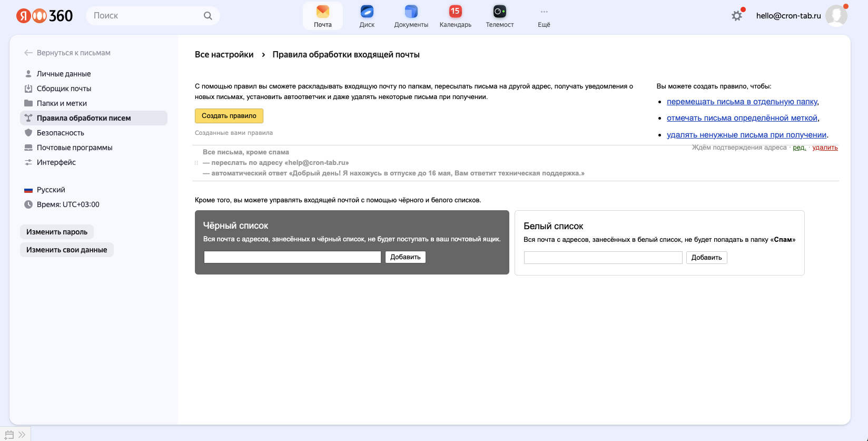Image resolution: width=868 pixels, height=441 pixels.
Task: Click the Интерфейс sliders icon
Action: (28, 162)
